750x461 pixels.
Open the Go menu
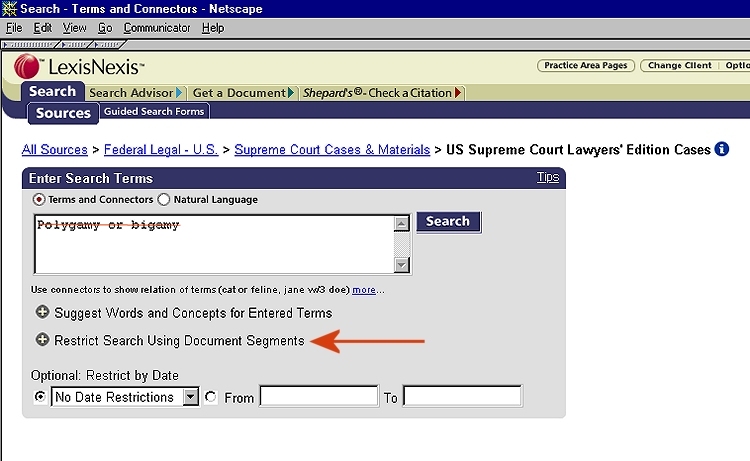105,28
